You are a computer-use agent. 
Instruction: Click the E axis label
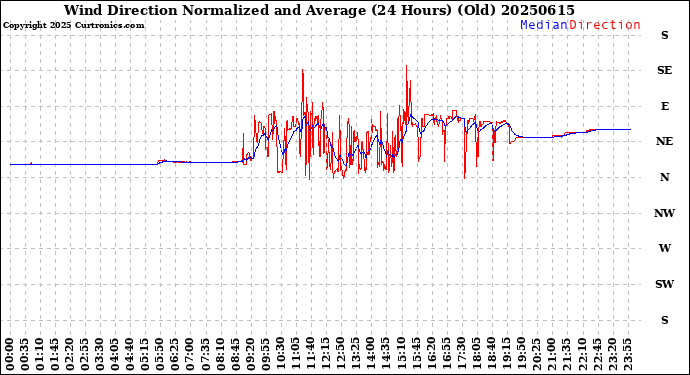pos(664,106)
